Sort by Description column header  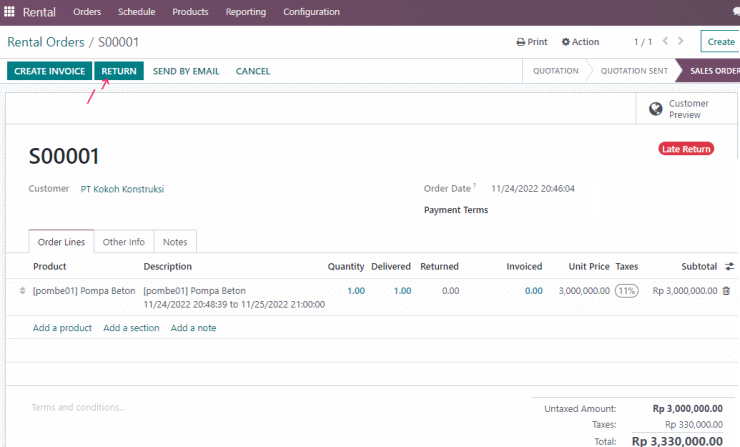pyautogui.click(x=168, y=267)
